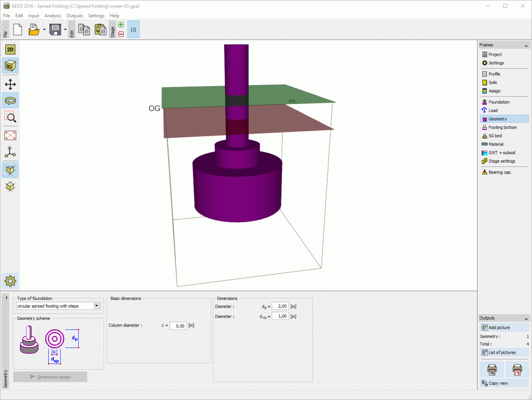Open the Analysis menu
532x400 pixels.
point(53,16)
